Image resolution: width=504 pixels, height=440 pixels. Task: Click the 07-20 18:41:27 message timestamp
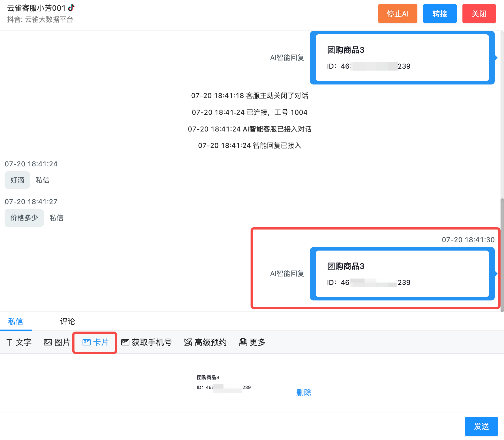pyautogui.click(x=31, y=202)
